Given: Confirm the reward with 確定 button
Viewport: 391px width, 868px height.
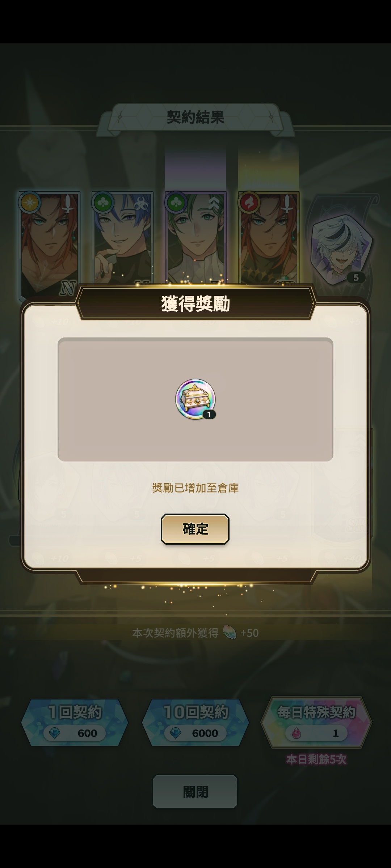Looking at the screenshot, I should 195,529.
